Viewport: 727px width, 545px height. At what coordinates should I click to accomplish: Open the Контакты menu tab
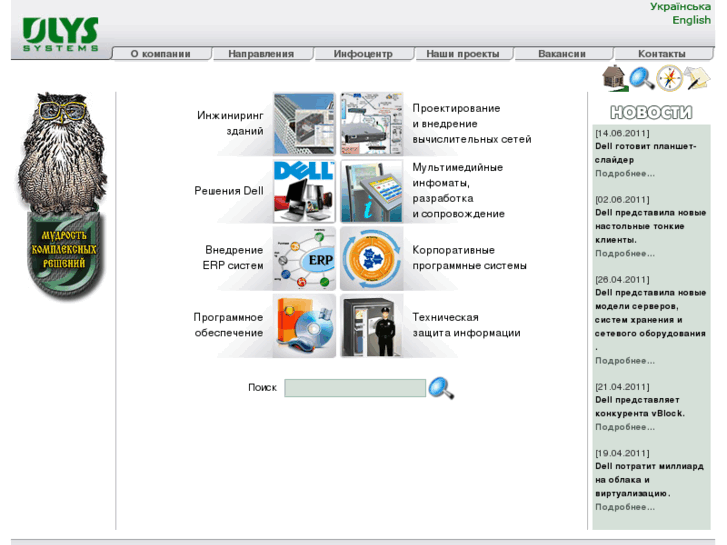(662, 54)
